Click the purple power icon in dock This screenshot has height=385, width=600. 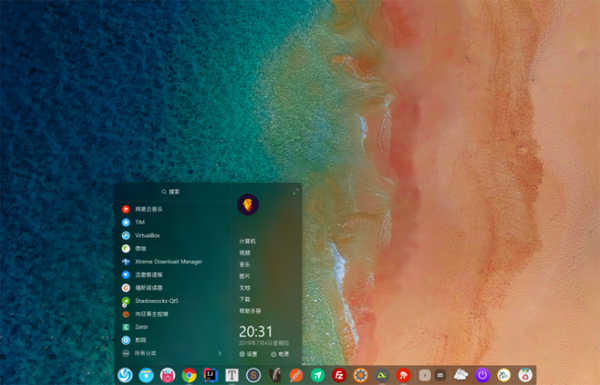(482, 375)
